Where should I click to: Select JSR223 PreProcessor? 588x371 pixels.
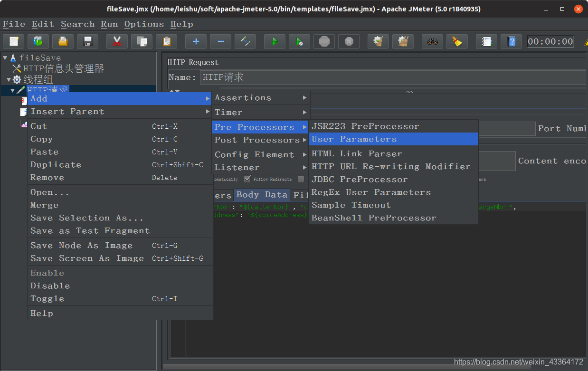(x=393, y=126)
